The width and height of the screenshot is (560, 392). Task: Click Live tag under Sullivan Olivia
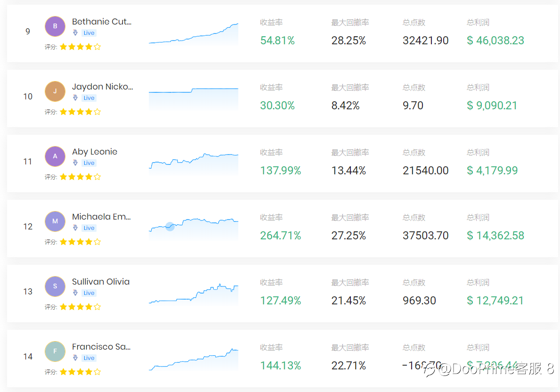[x=89, y=293]
